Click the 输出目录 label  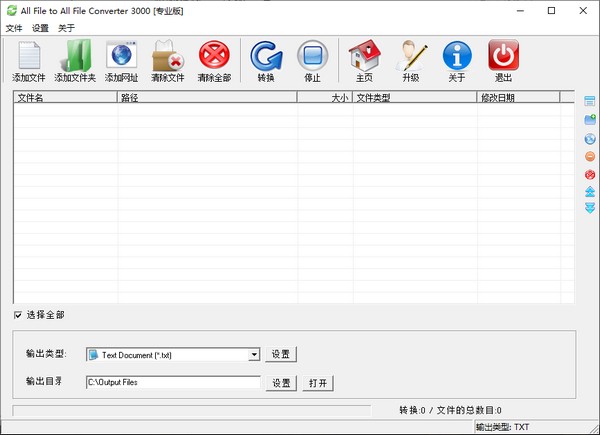(44, 381)
